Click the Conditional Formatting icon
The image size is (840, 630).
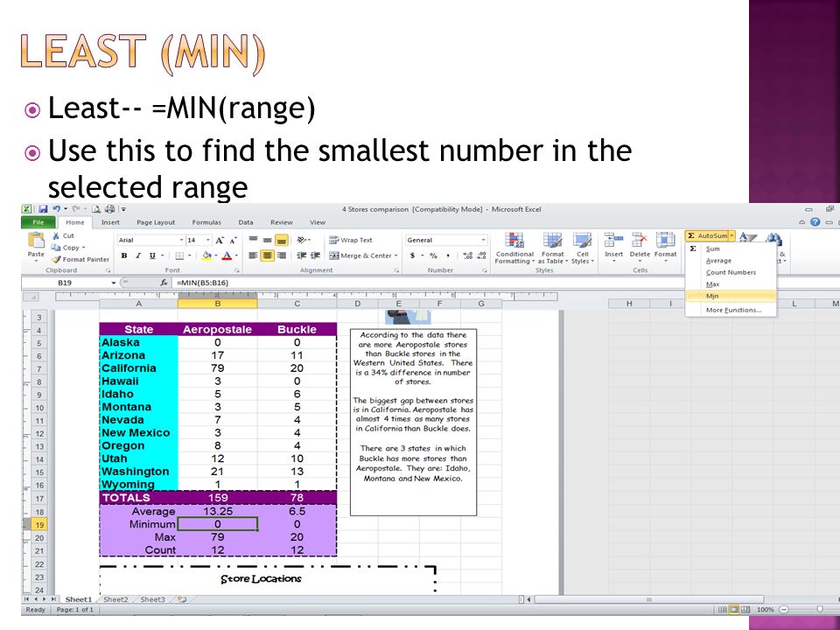[514, 241]
